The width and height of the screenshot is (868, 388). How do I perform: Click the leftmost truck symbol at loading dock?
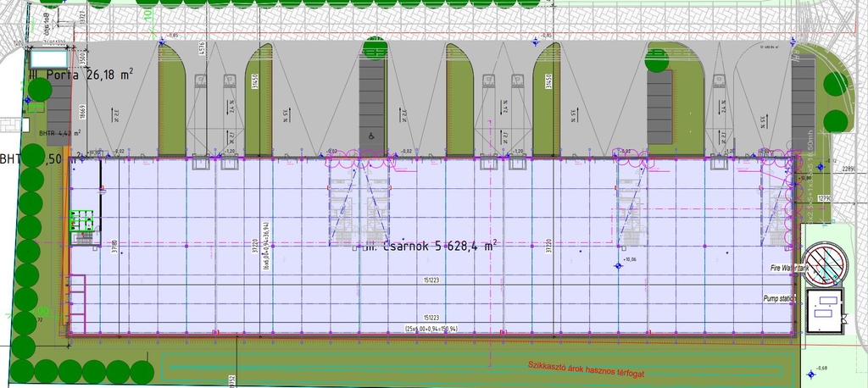(201, 80)
